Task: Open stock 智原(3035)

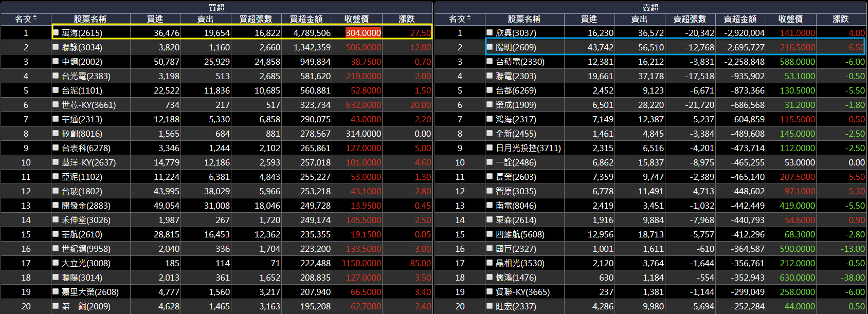Action: pos(516,191)
